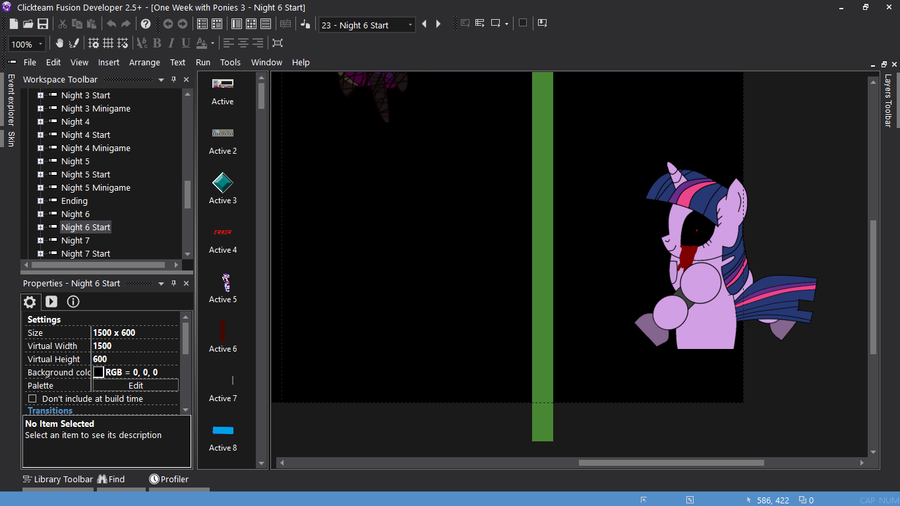The height and width of the screenshot is (506, 900).
Task: Open the Storyboard editor
Action: pos(203,24)
